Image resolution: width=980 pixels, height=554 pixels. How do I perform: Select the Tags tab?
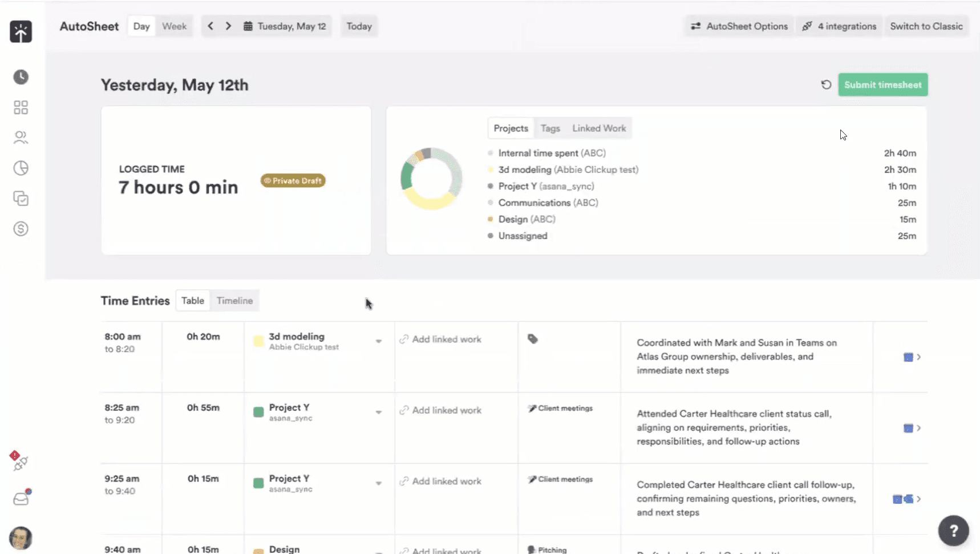click(x=550, y=128)
